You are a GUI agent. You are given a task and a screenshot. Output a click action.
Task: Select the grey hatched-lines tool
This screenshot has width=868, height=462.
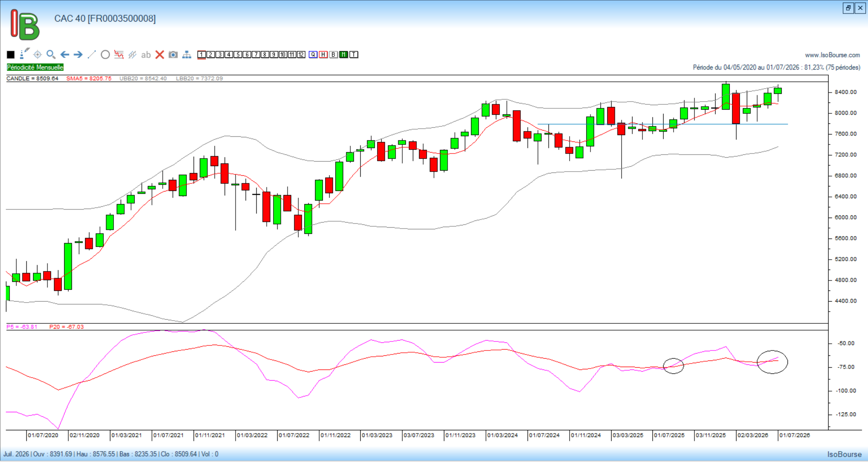click(132, 55)
